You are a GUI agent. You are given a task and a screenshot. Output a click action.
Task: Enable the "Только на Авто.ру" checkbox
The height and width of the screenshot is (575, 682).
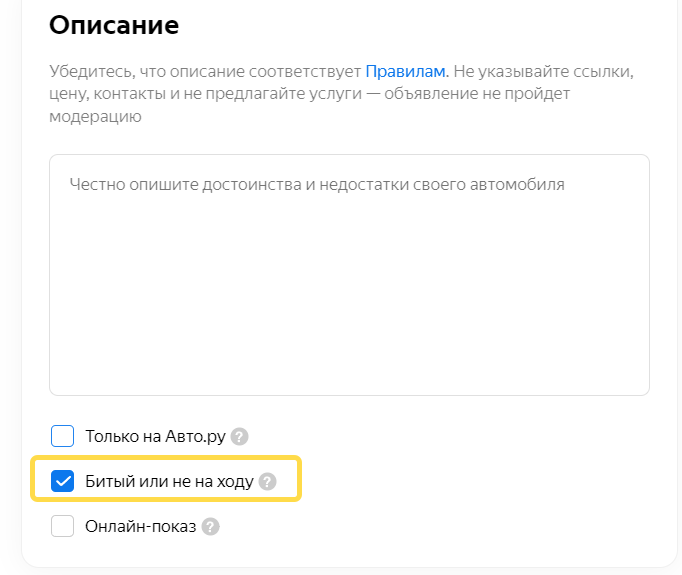pos(63,437)
